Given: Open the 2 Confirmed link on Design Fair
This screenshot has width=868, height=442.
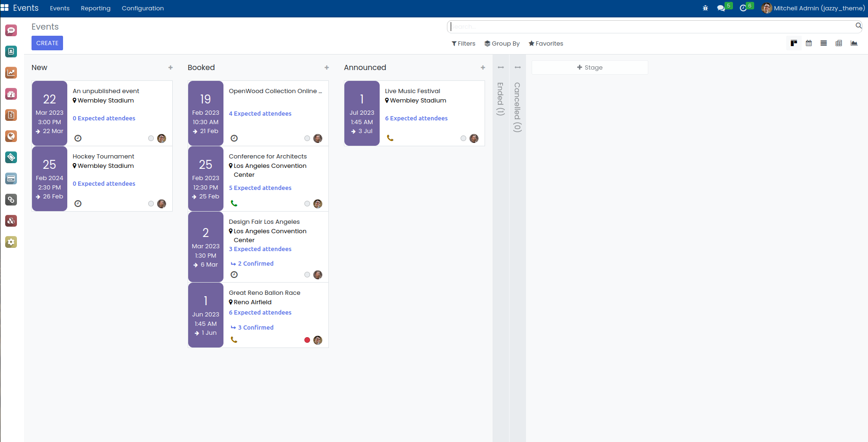Looking at the screenshot, I should (x=255, y=264).
